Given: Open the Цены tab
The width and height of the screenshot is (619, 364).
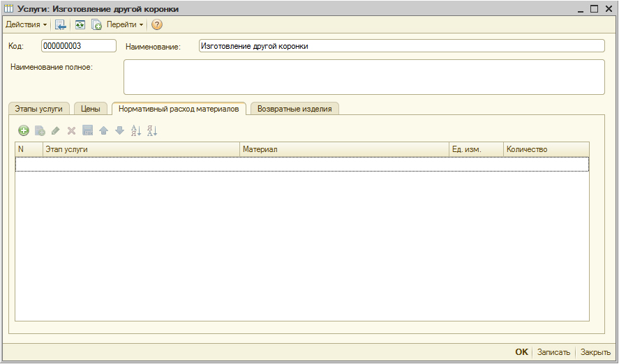Looking at the screenshot, I should click(91, 109).
